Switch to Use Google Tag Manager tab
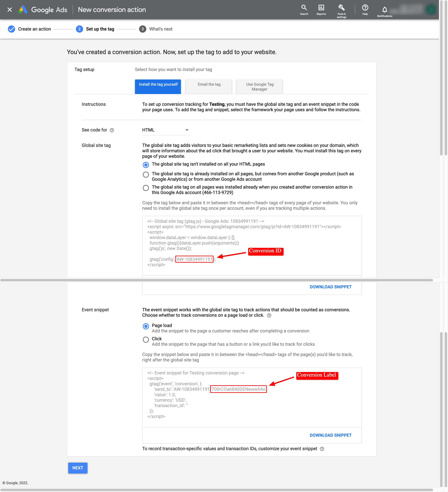Image resolution: width=448 pixels, height=492 pixels. coord(259,87)
